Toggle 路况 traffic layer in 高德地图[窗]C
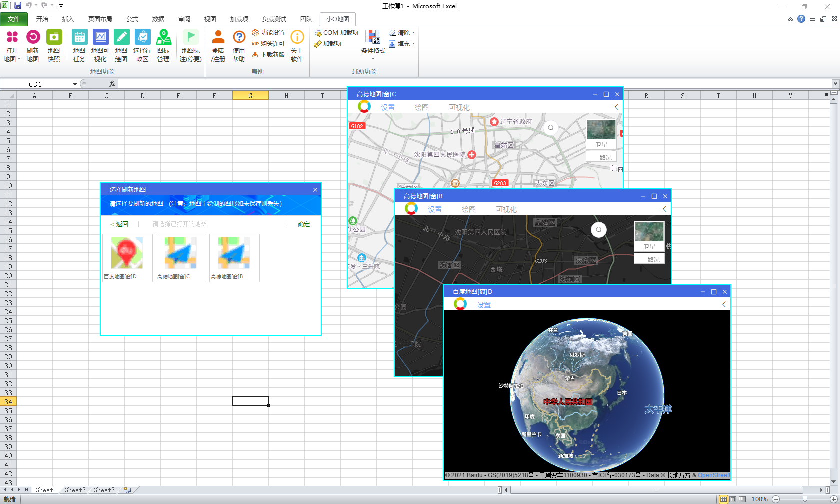Image resolution: width=840 pixels, height=504 pixels. [x=601, y=157]
